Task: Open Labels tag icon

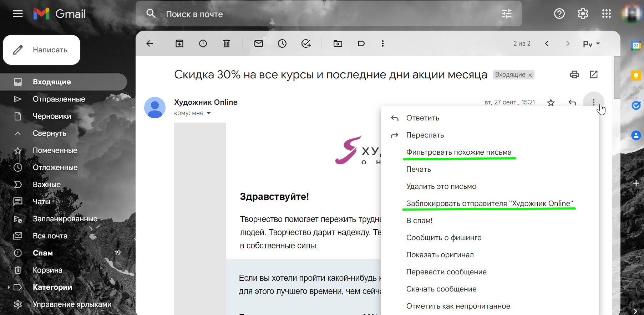Action: pos(361,43)
